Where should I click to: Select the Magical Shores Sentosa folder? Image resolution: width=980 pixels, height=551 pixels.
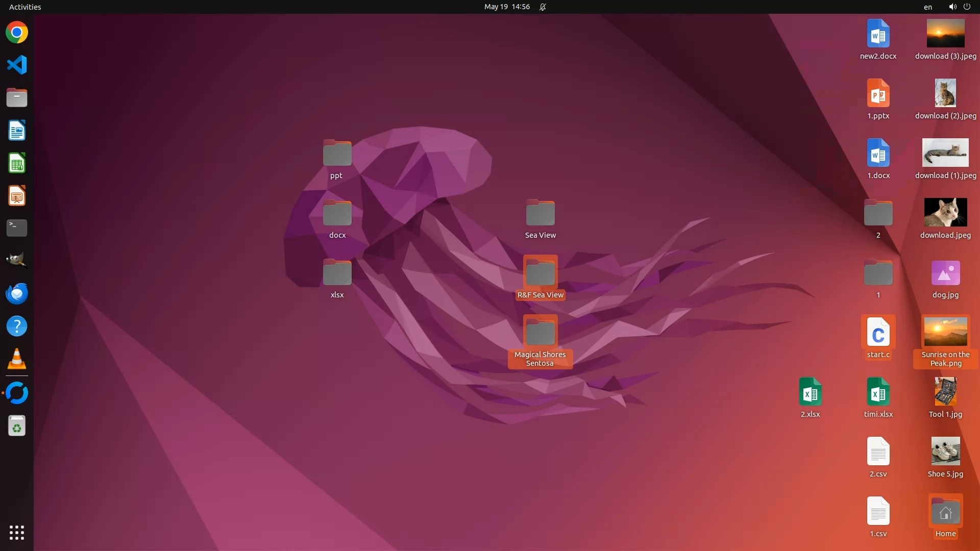540,333
